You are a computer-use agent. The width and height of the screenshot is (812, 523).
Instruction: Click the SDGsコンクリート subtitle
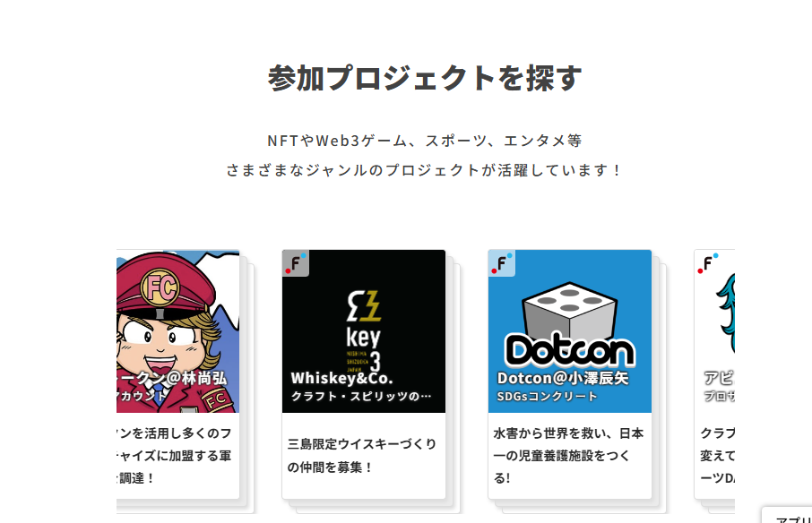click(547, 397)
